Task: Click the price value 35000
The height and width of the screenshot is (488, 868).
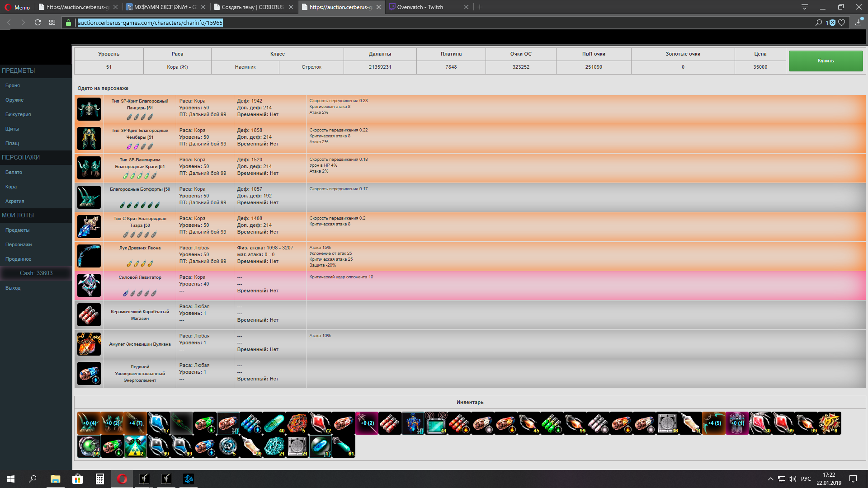Action: click(760, 67)
